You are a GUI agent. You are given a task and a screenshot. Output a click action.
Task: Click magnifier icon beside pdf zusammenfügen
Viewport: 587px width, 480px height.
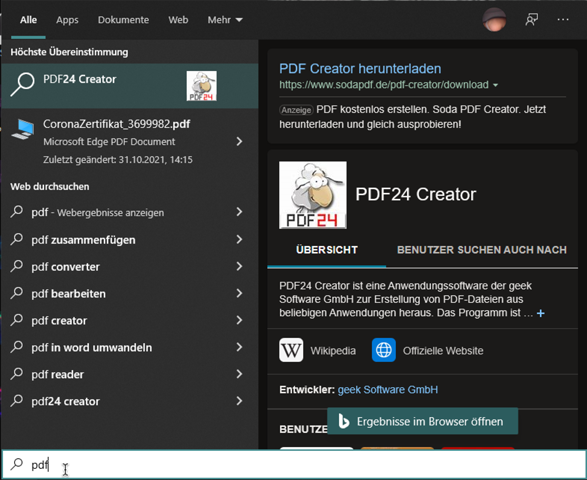[16, 239]
